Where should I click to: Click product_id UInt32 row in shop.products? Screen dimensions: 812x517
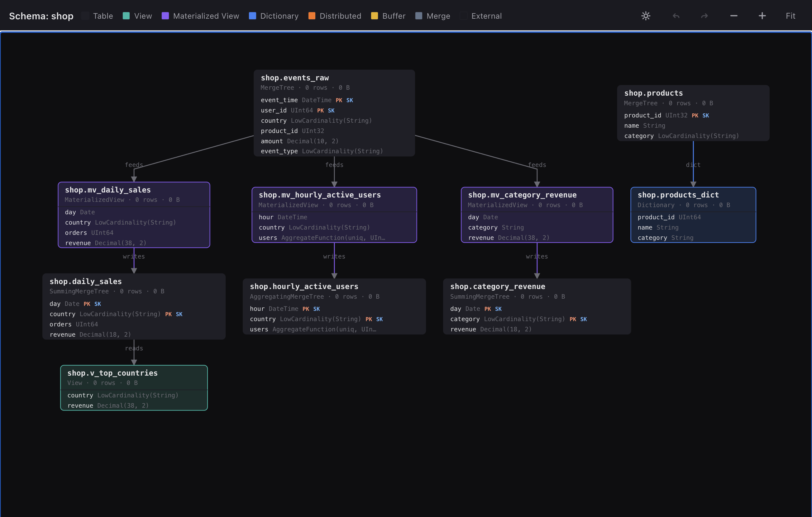693,115
